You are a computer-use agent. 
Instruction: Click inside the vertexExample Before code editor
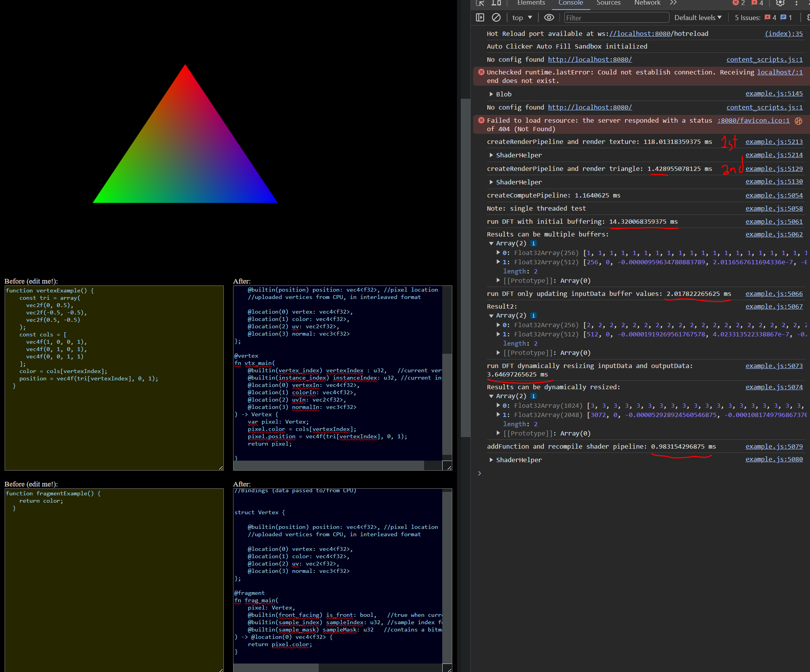[114, 378]
